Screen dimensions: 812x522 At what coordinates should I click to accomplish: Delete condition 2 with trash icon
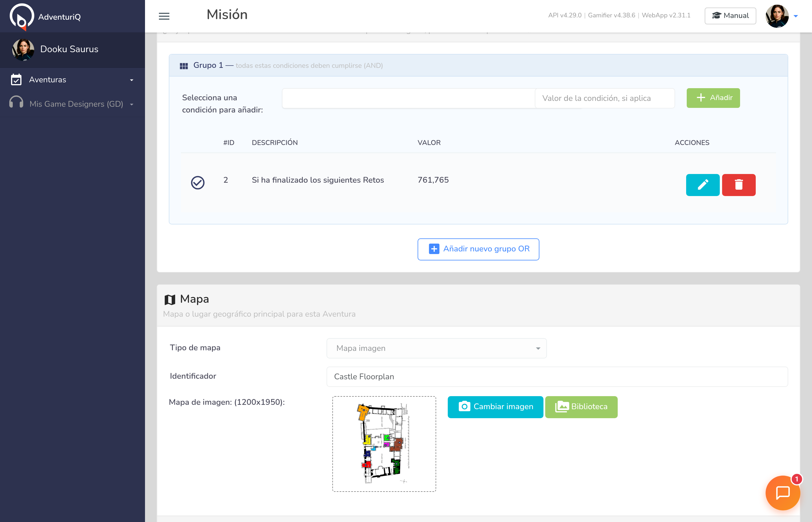738,185
